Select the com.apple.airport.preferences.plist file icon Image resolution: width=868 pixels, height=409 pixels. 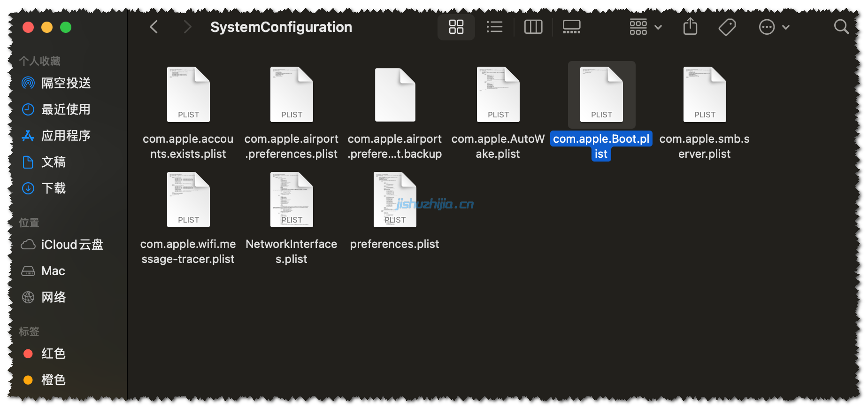(292, 94)
